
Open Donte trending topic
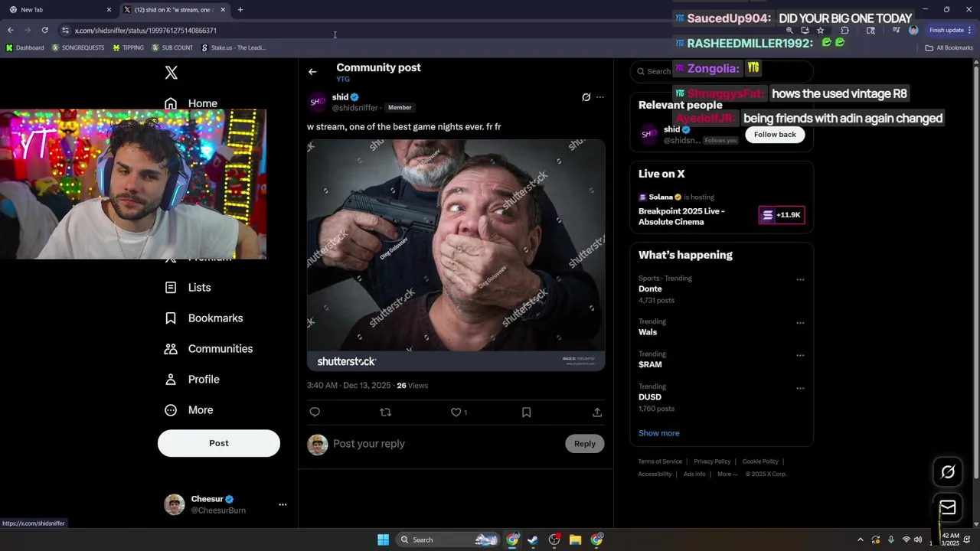pos(650,289)
